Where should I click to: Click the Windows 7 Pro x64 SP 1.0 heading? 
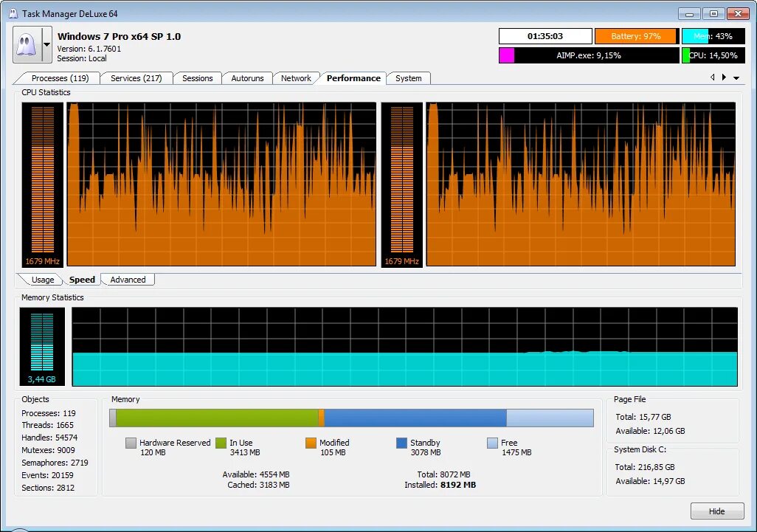119,36
